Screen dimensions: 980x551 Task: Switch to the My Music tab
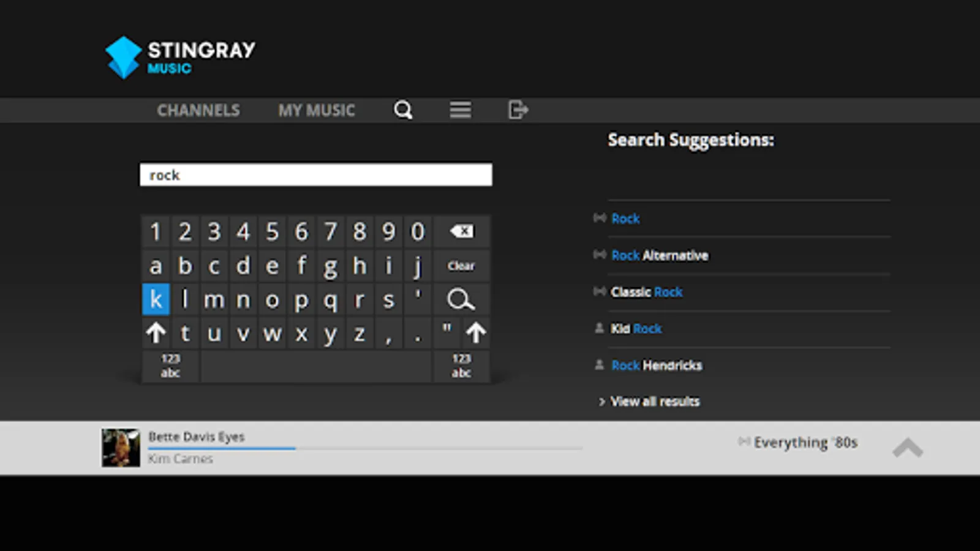click(317, 110)
